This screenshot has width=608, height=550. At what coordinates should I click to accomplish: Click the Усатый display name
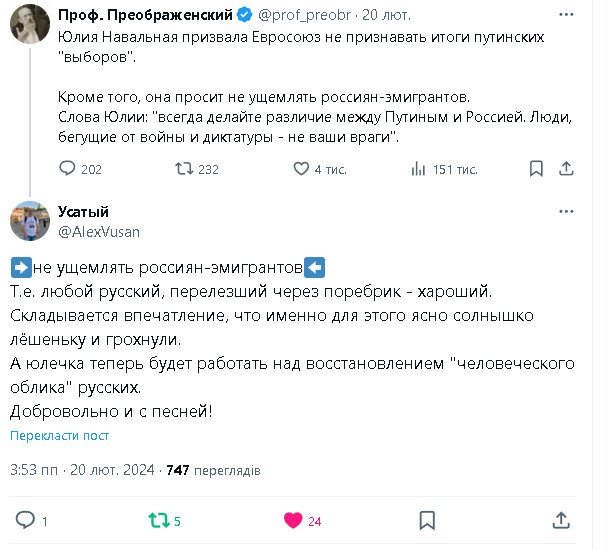point(84,211)
